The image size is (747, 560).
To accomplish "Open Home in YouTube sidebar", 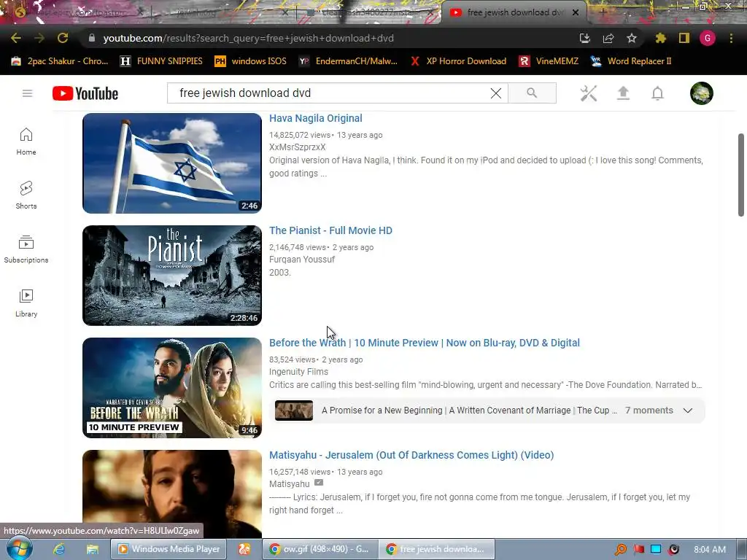I will pos(26,142).
